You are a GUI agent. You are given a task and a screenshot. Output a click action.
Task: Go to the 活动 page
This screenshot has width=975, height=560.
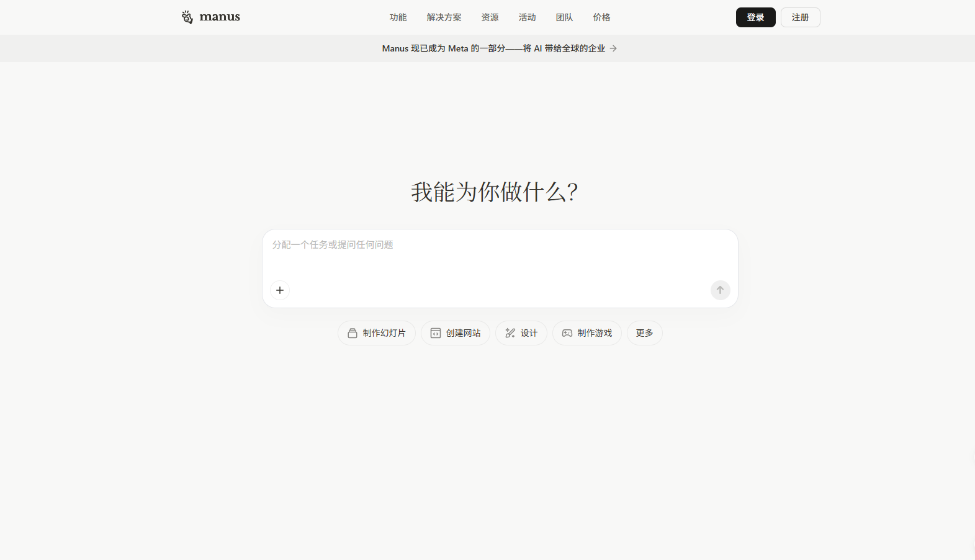coord(527,17)
